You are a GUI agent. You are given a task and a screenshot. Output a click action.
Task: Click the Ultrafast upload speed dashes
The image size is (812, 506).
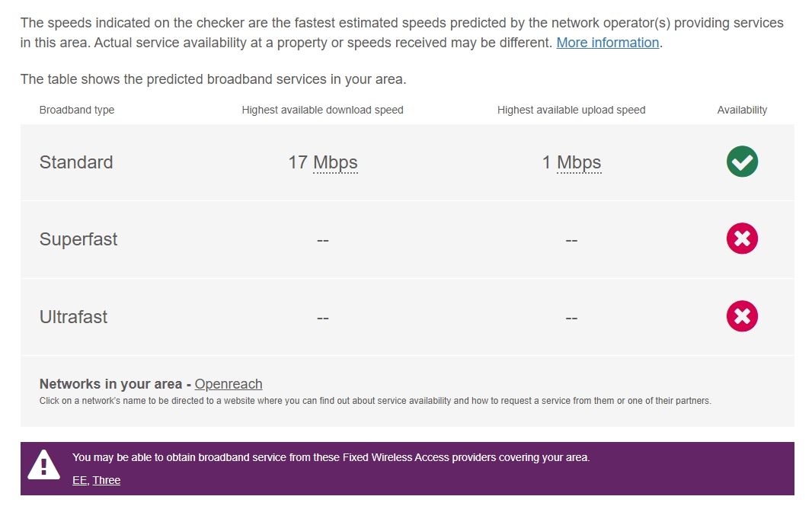571,317
